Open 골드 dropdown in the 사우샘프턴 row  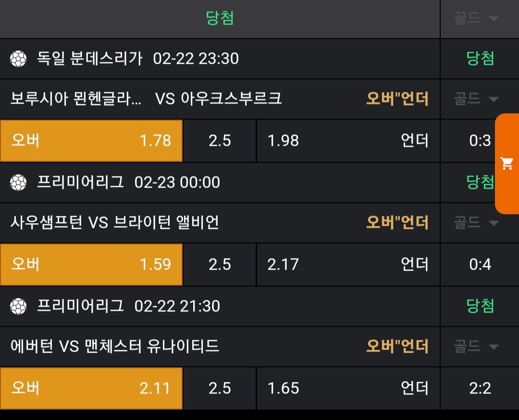click(x=476, y=222)
